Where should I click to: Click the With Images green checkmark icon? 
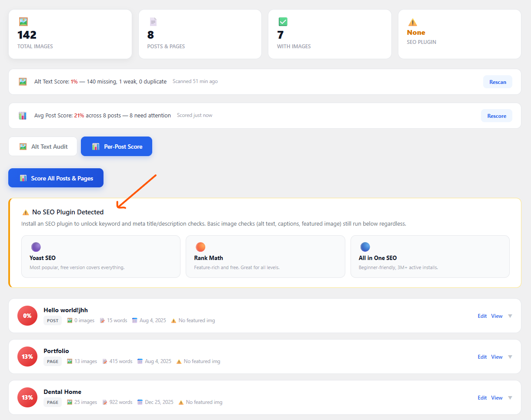click(x=283, y=22)
